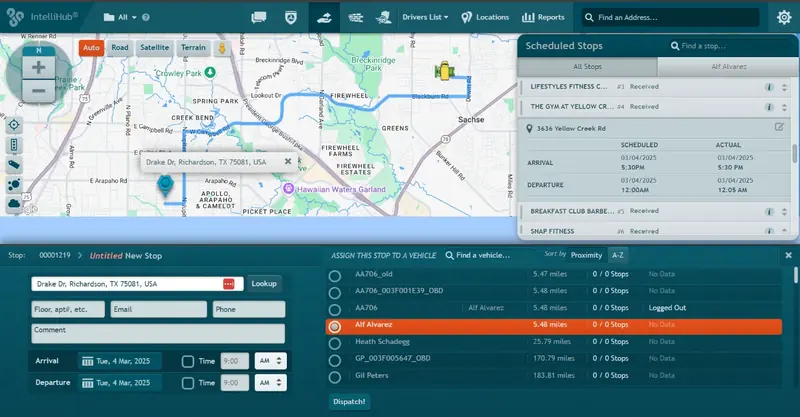Image resolution: width=800 pixels, height=417 pixels.
Task: Open the settings gear icon
Action: 784,17
